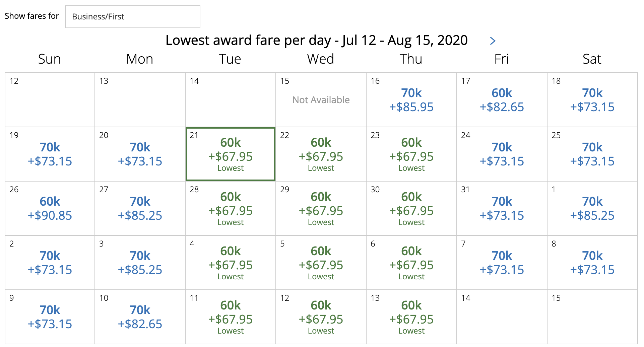Select July 17 fare 60k +$82.65
Screen dimensions: 644x347
[502, 100]
